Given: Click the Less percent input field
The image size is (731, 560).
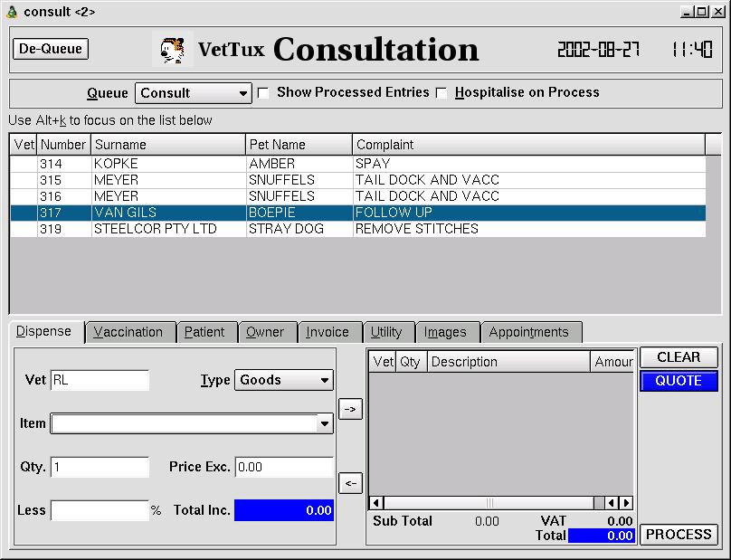Looking at the screenshot, I should point(100,510).
